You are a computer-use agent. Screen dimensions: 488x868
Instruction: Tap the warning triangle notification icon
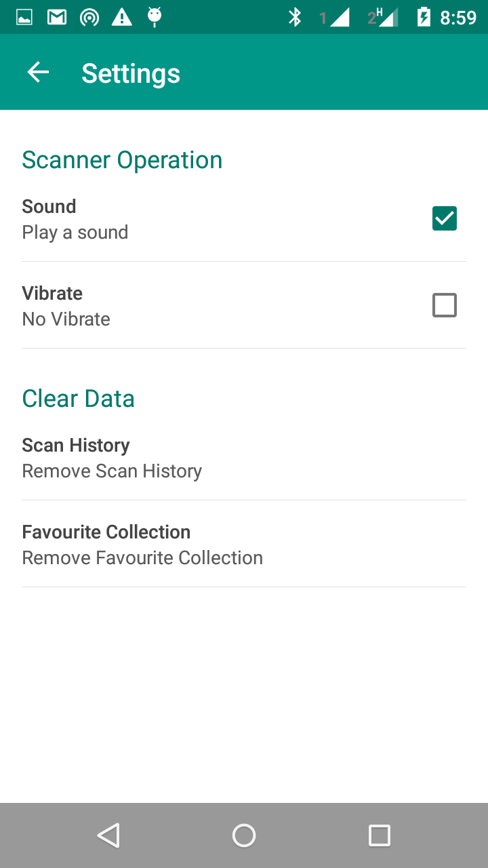point(121,17)
